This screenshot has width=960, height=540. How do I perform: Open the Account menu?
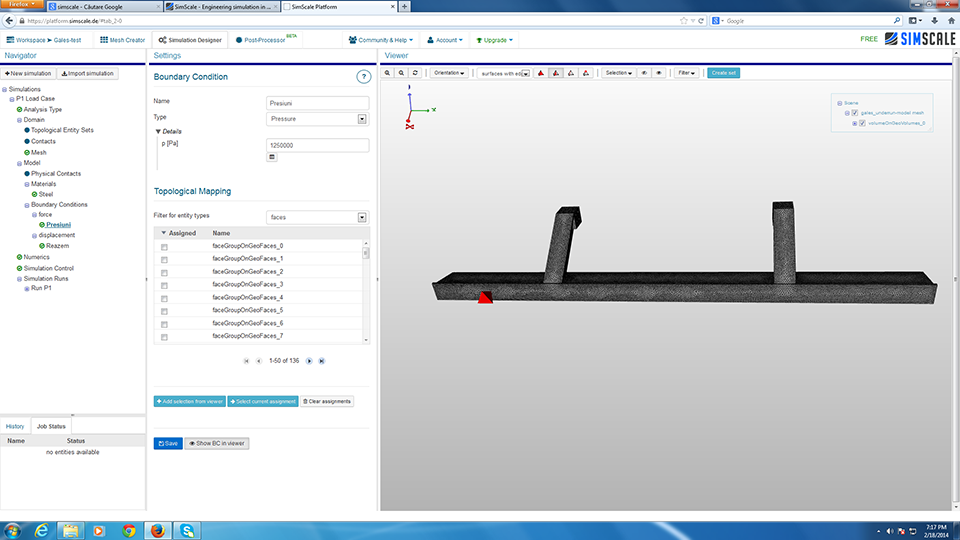444,40
